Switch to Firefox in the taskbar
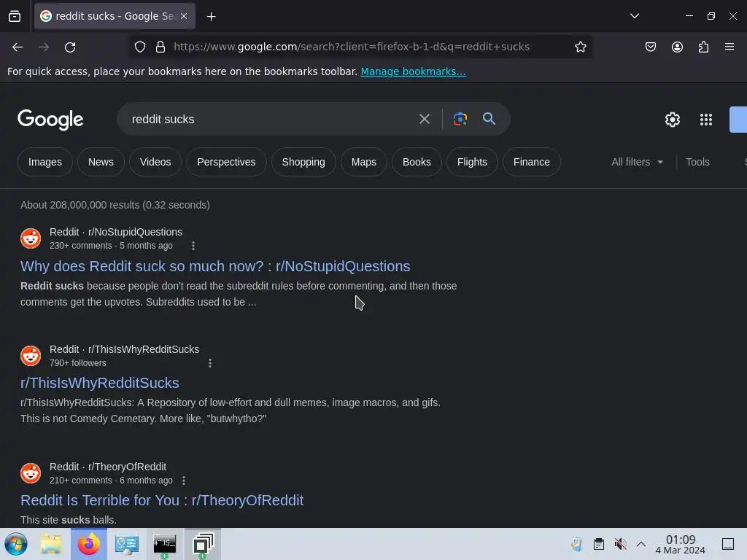The image size is (747, 560). click(x=88, y=544)
